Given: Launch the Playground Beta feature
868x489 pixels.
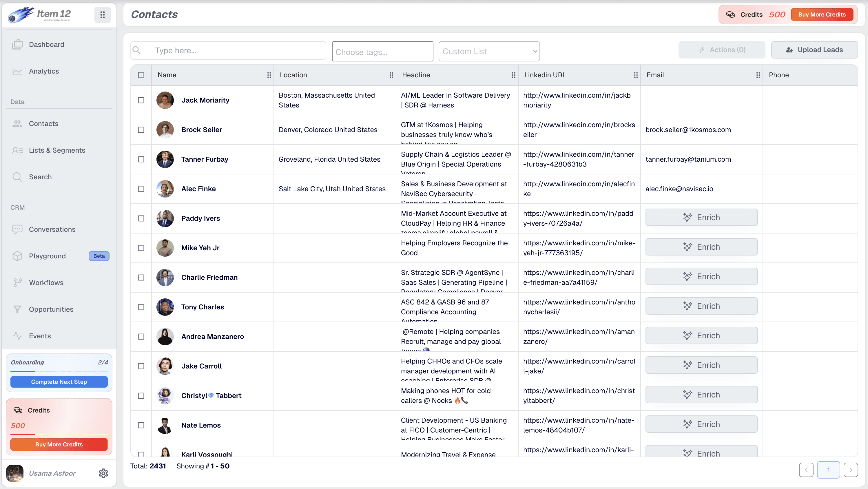Looking at the screenshot, I should pyautogui.click(x=47, y=256).
